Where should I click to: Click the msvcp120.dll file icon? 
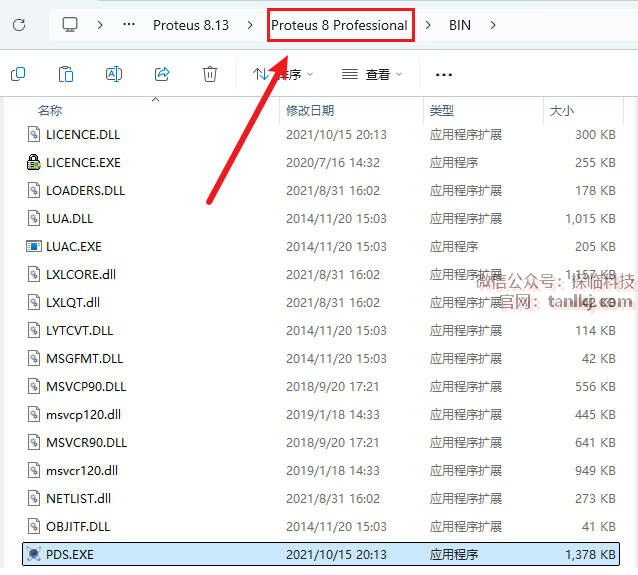pos(34,414)
